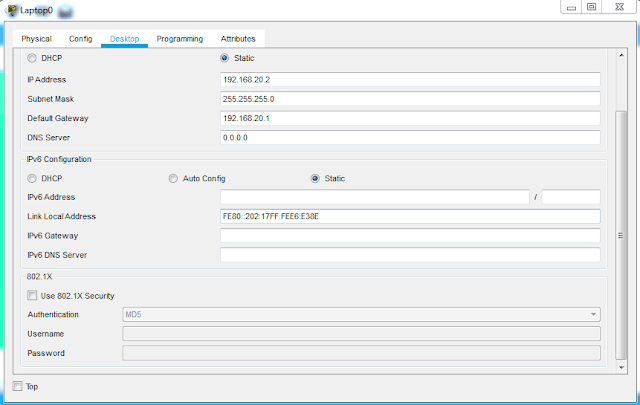
Task: Choose IPv6 Static radio button
Action: coord(315,178)
